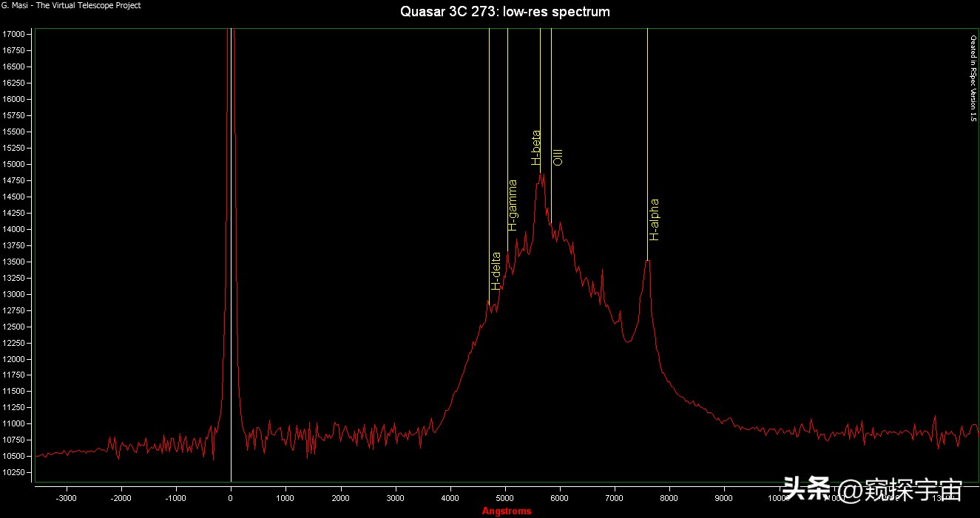Select the 13500 y-axis tick value
Screen dimensions: 980x518
(x=17, y=262)
